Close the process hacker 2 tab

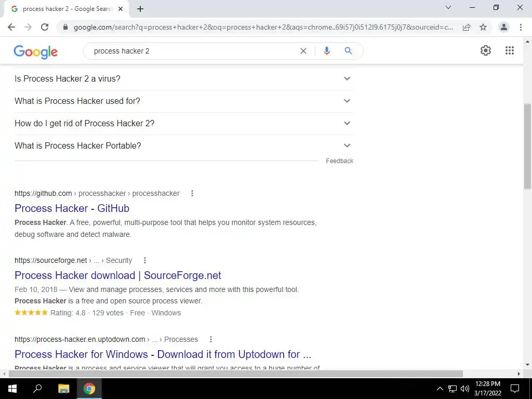point(121,9)
